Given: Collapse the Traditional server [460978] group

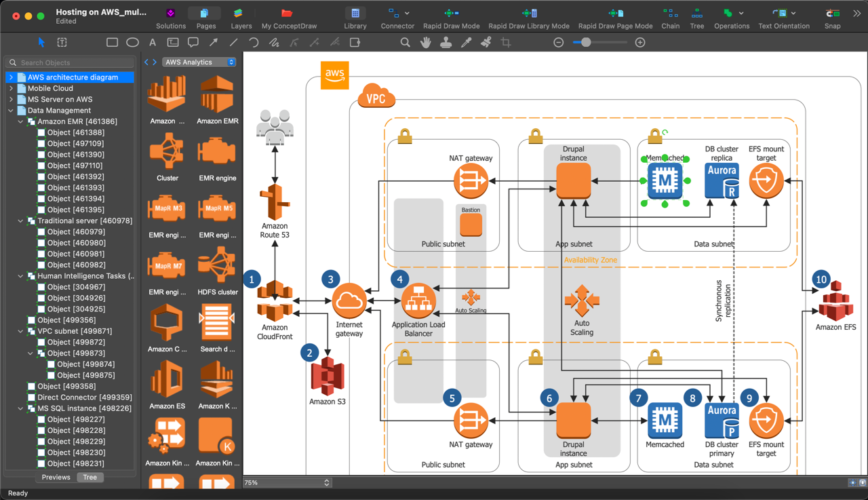Looking at the screenshot, I should pyautogui.click(x=20, y=220).
